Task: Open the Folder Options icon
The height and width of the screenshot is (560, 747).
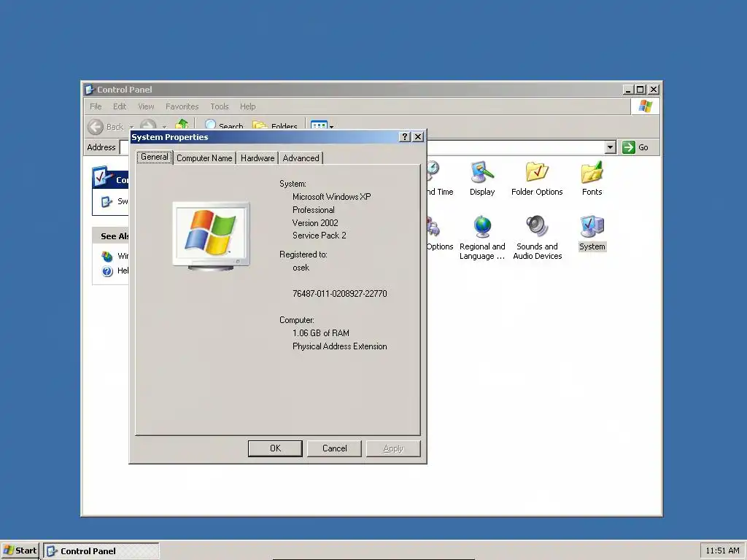Action: pos(537,179)
